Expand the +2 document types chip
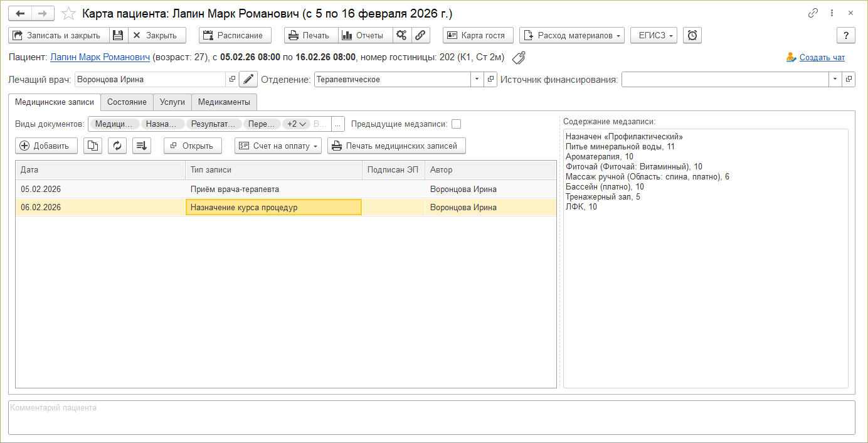The width and height of the screenshot is (868, 443). point(297,124)
